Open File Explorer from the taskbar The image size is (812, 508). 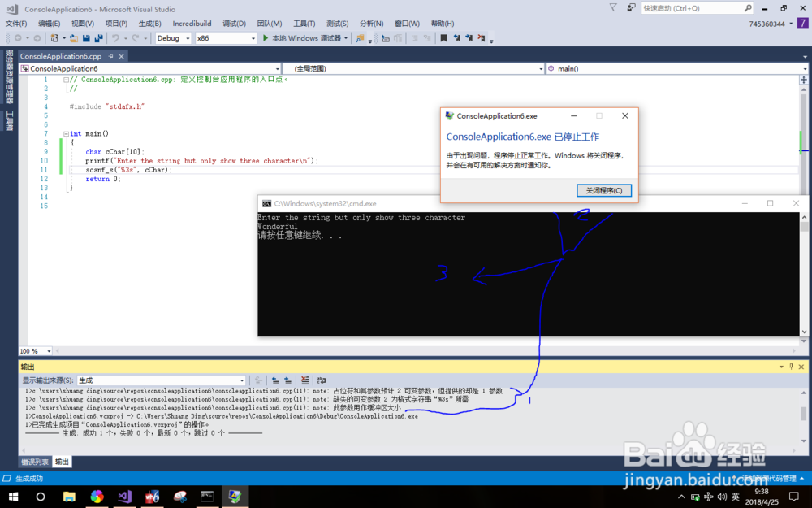click(69, 497)
